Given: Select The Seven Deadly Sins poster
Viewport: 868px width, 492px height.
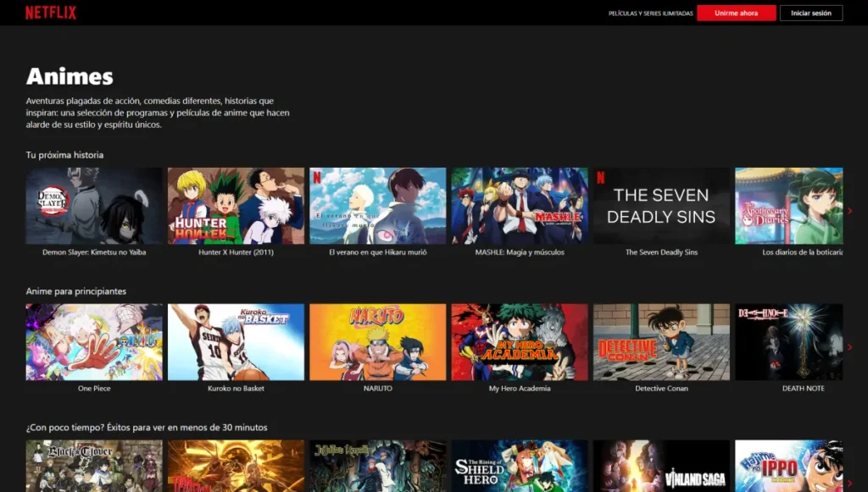Looking at the screenshot, I should click(x=661, y=206).
